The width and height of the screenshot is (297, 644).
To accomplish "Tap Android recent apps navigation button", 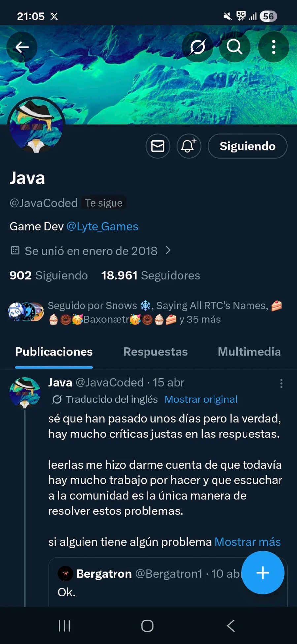I will point(64,625).
